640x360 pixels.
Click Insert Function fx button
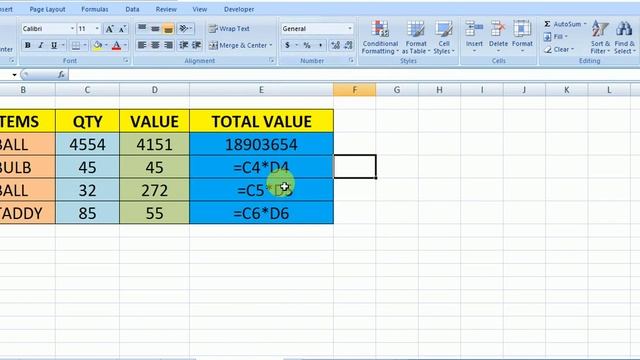tap(61, 75)
